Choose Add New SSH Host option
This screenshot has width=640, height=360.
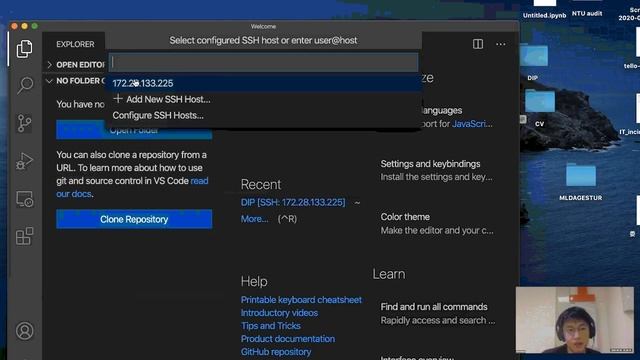click(x=264, y=99)
